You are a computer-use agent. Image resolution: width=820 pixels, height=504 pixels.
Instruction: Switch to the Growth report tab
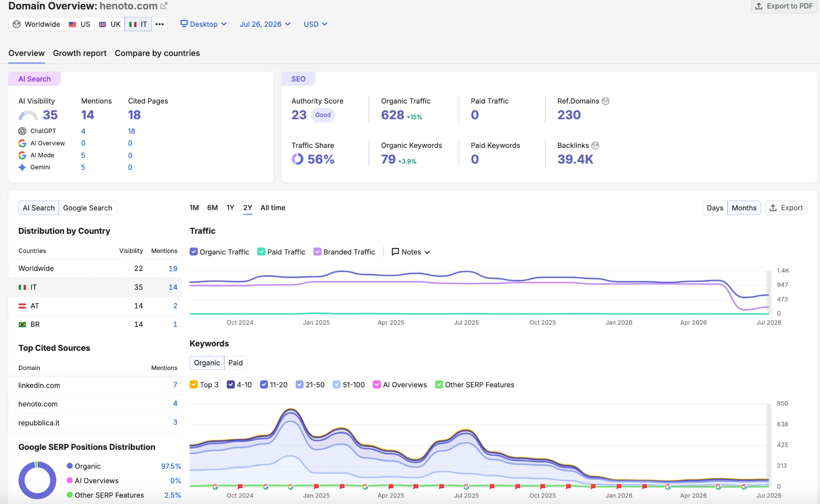(x=80, y=53)
